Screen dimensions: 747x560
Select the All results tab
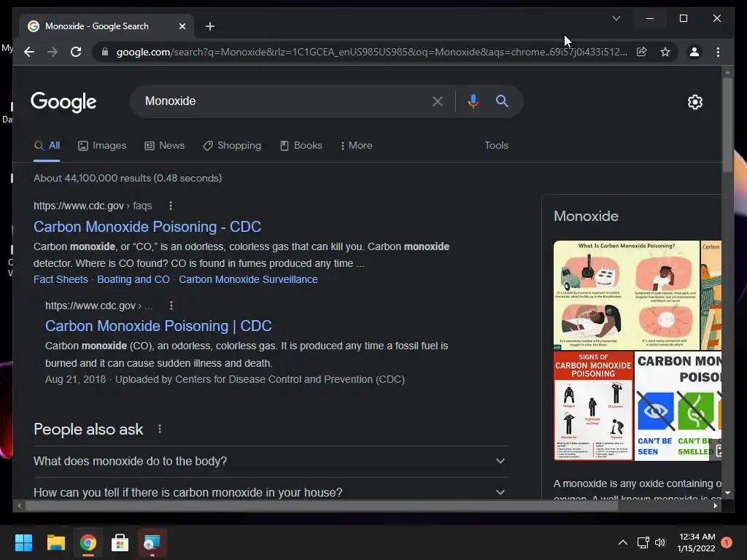pos(47,146)
